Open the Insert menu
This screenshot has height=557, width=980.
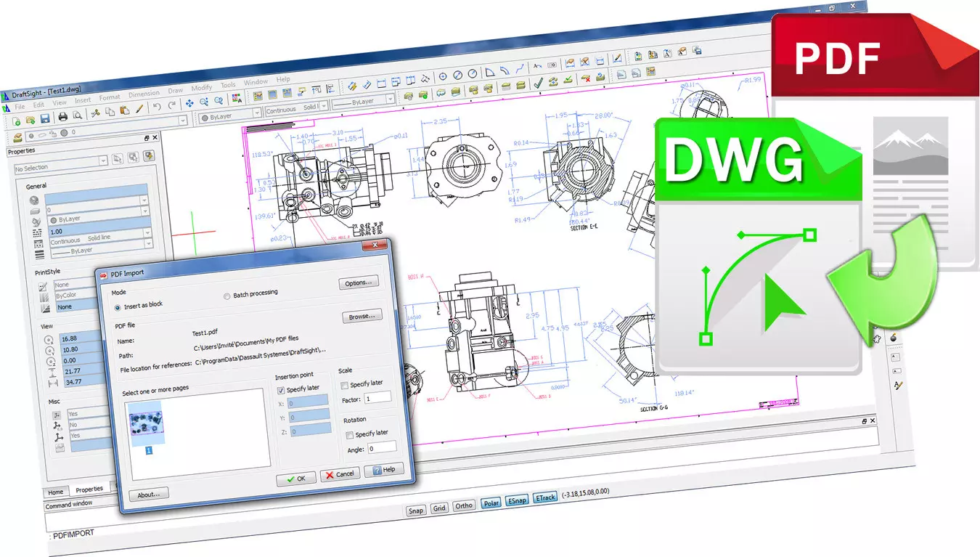(83, 100)
